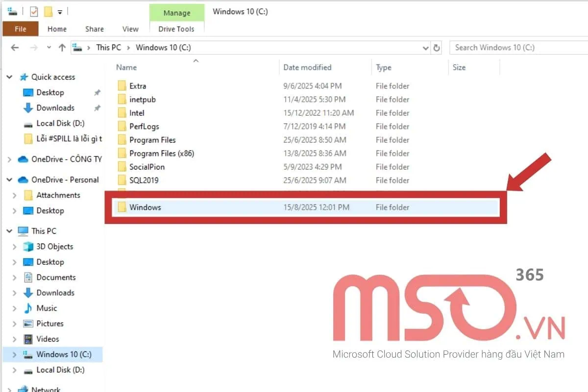Click the back navigation arrow
Screen dimensions: 588x392
pos(15,47)
